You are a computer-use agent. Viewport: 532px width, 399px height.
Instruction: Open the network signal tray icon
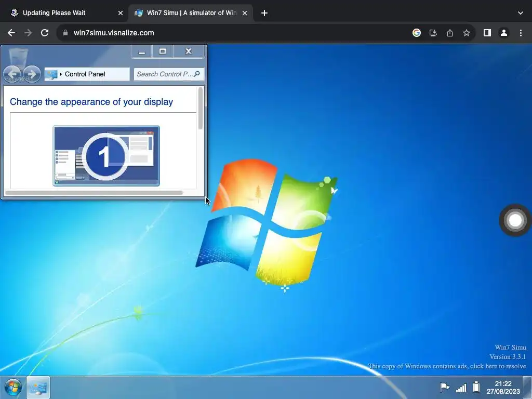pos(461,388)
